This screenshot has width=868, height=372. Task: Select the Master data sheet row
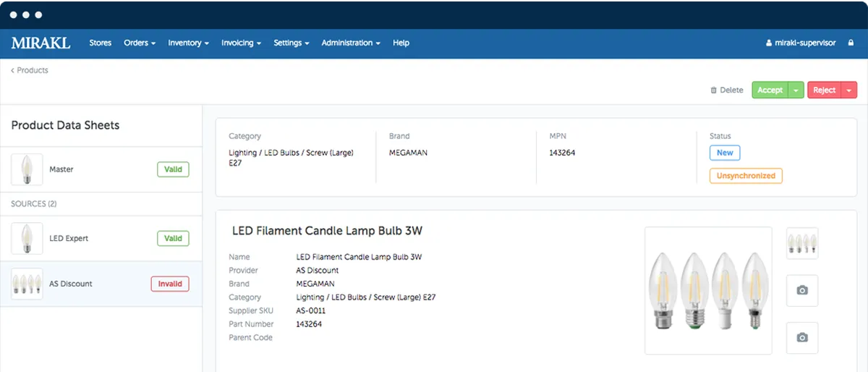pos(101,169)
